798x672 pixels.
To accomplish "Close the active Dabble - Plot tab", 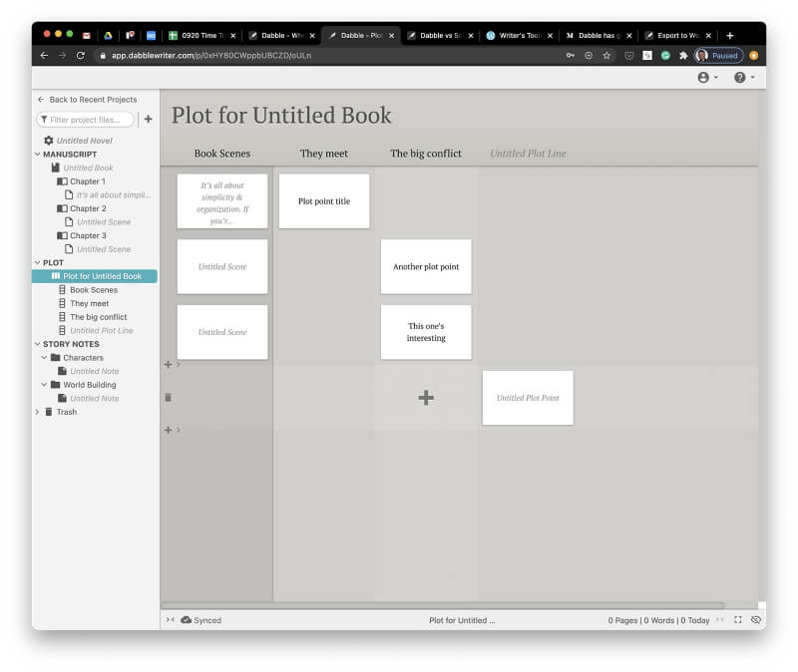I will click(391, 36).
